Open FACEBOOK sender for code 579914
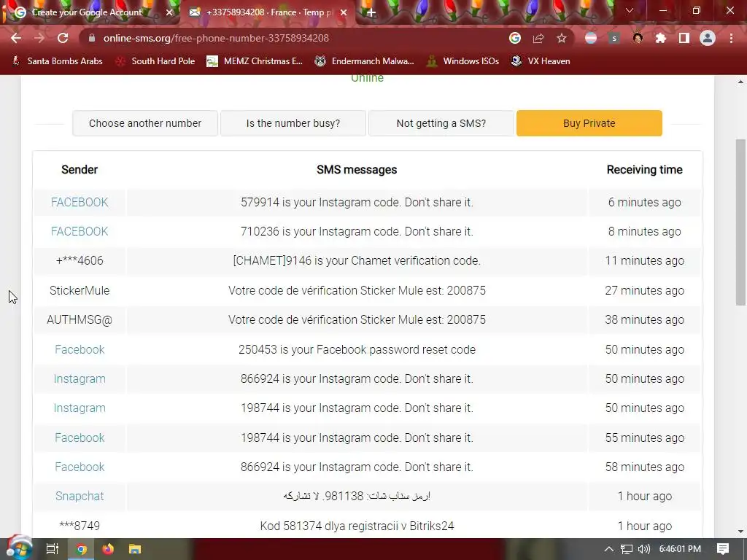The height and width of the screenshot is (560, 747). click(80, 203)
